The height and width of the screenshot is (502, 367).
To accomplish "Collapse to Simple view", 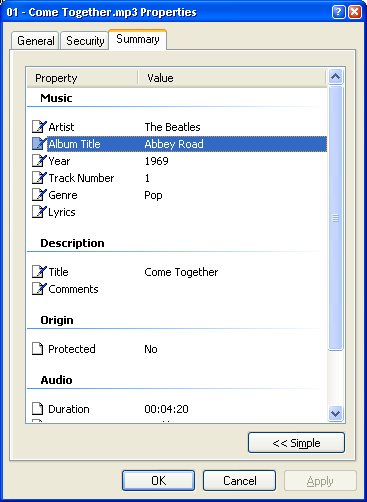I will pos(296,443).
